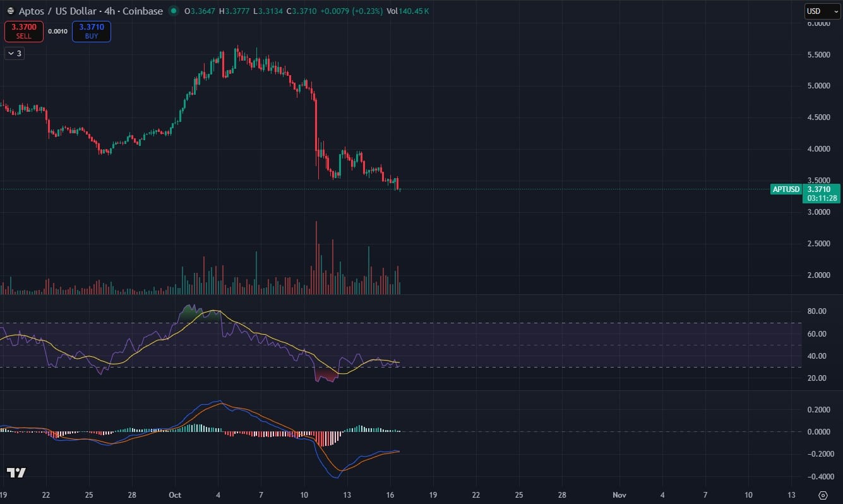Expand the collapsed indicators legend showing 3
The image size is (843, 504).
(14, 54)
